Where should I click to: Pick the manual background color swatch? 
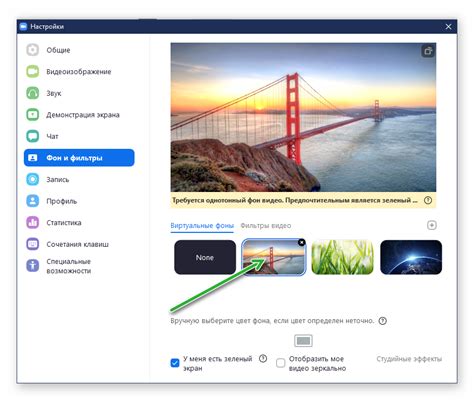(x=303, y=341)
